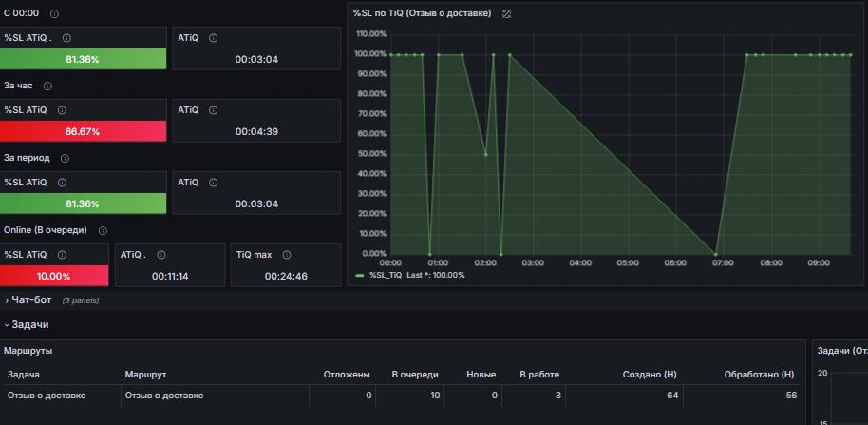This screenshot has height=425, width=868.
Task: Click the icon beside the %SL по TiQ chart title
Action: coord(507,14)
